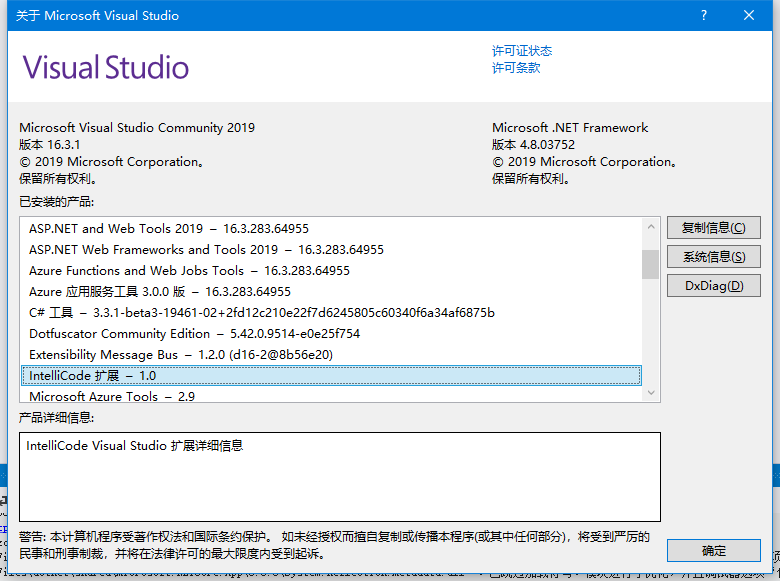The image size is (780, 581).
Task: Click the Visual Studio logo
Action: coord(105,67)
